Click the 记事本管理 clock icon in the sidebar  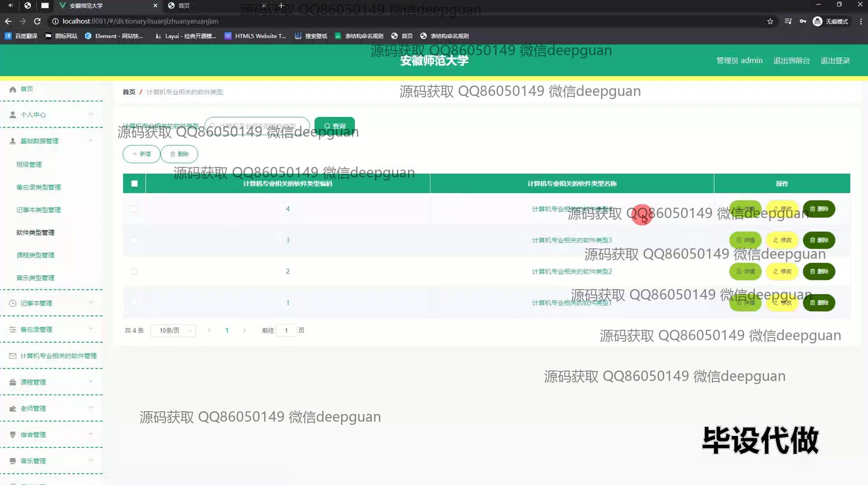point(13,304)
